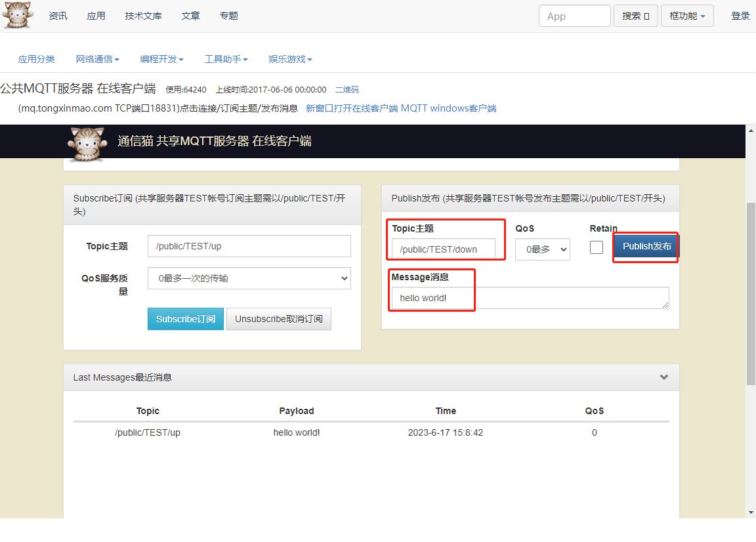
Task: Expand the 娱乐游戏 menu
Action: (x=290, y=59)
